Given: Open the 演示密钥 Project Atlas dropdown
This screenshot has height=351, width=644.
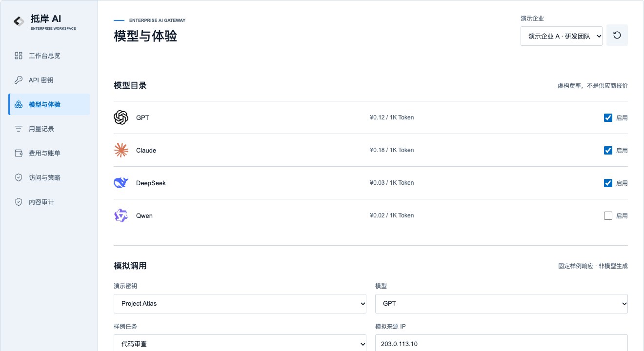Looking at the screenshot, I should tap(240, 304).
